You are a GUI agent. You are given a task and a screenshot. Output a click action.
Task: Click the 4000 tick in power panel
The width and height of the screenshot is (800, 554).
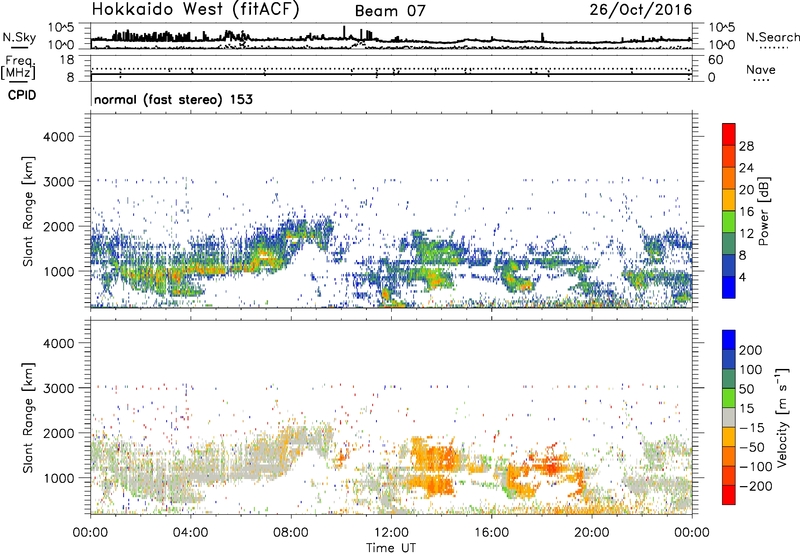point(59,137)
